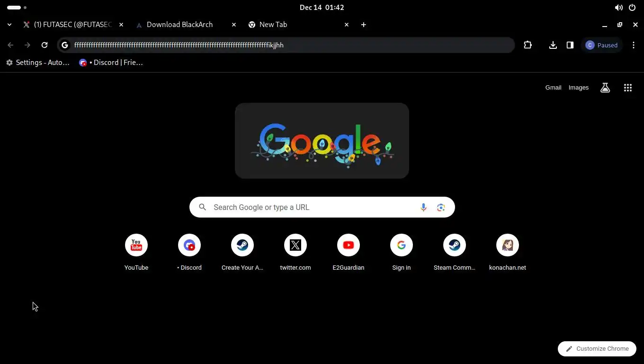Open the Gmail link
644x364 pixels.
[x=553, y=88]
